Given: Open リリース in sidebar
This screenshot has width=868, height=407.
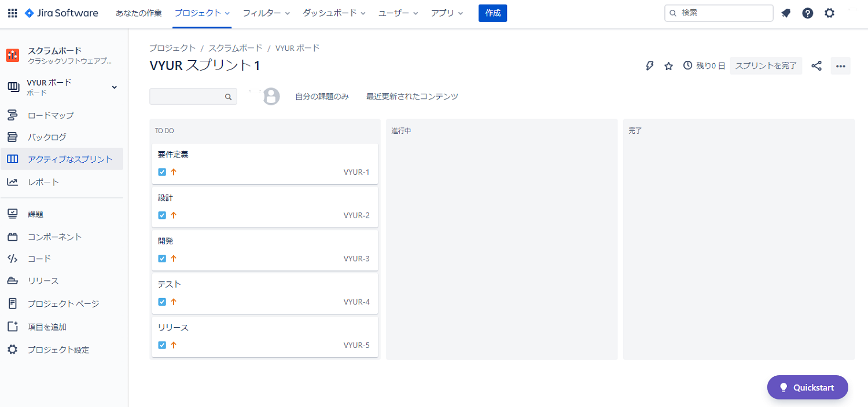Looking at the screenshot, I should pyautogui.click(x=62, y=281).
